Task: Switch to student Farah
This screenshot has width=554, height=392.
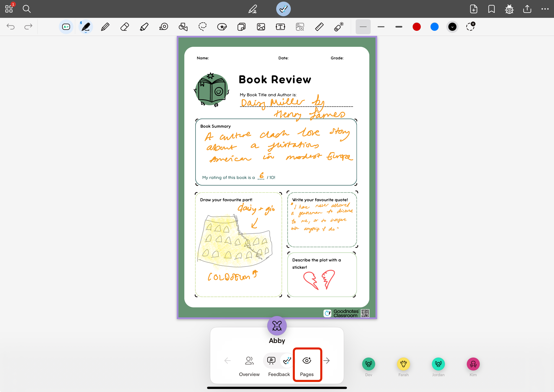Action: 403,364
